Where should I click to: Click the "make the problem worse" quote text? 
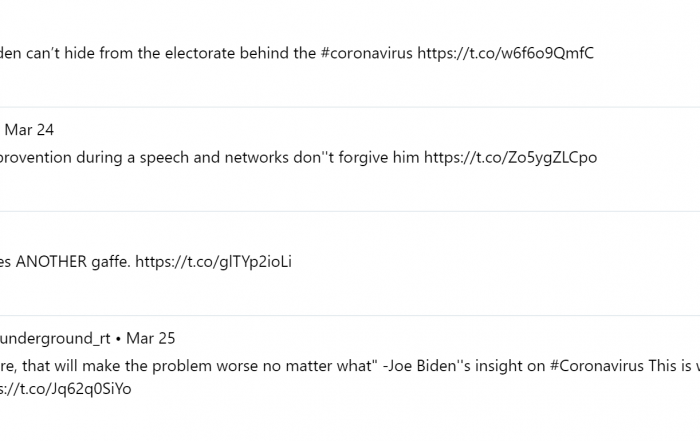click(x=188, y=366)
